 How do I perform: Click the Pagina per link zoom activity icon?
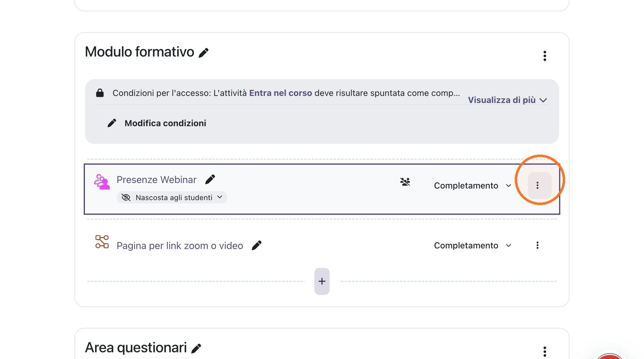(102, 242)
